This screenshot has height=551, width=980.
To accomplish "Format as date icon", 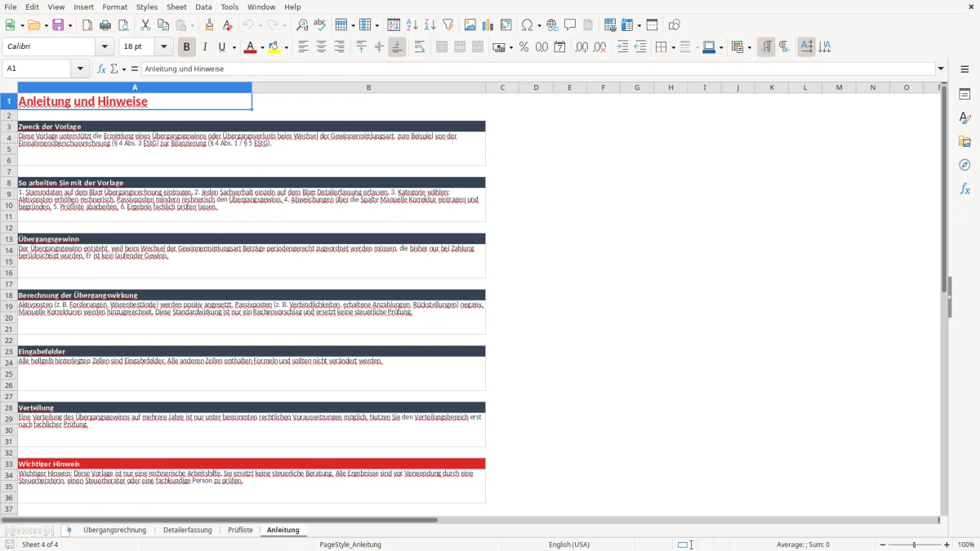I will (559, 47).
